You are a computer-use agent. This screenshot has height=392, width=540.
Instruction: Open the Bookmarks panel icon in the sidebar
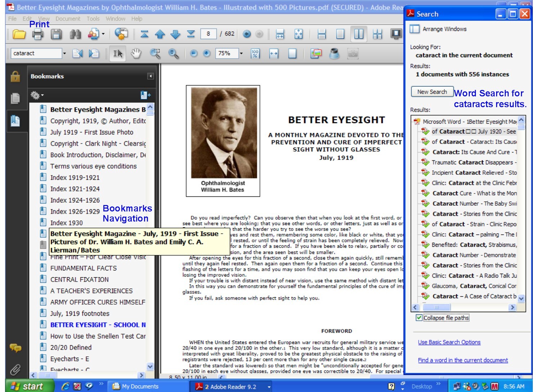[15, 121]
